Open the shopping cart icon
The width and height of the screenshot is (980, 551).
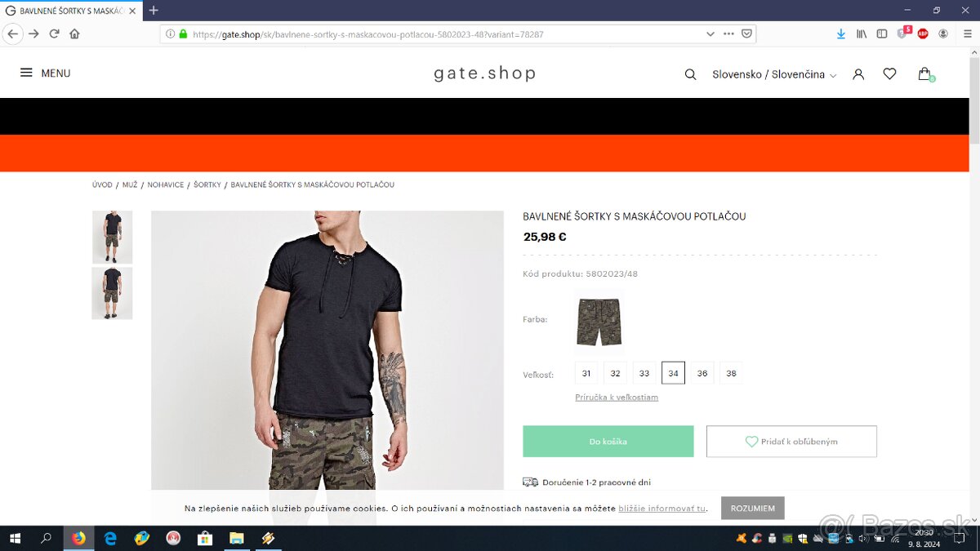pyautogui.click(x=924, y=74)
